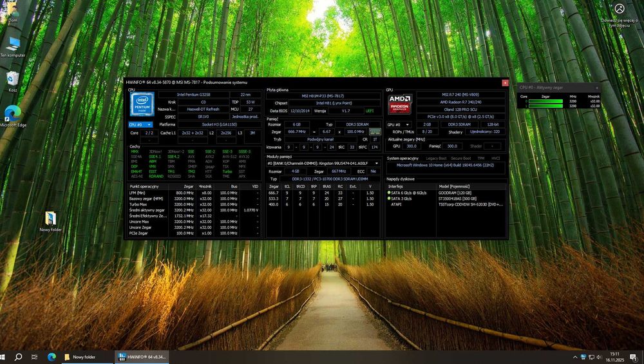
Task: Click the 53 W TDP value
Action: [251, 102]
